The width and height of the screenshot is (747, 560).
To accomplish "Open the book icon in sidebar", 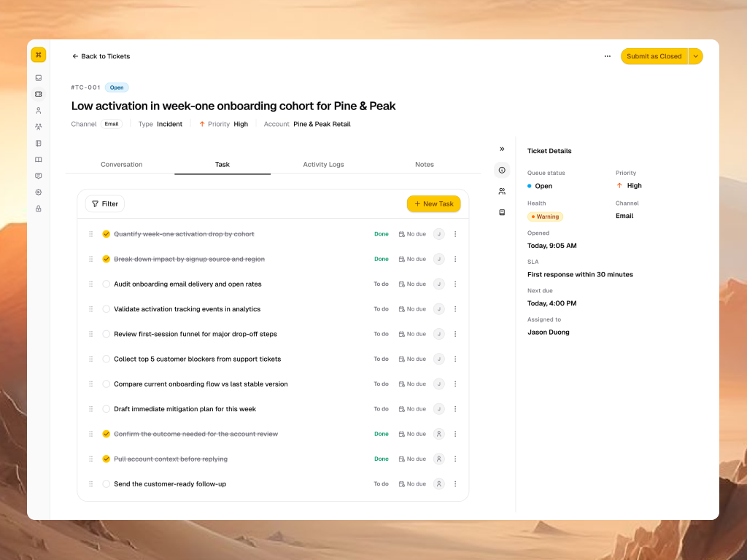I will tap(39, 160).
